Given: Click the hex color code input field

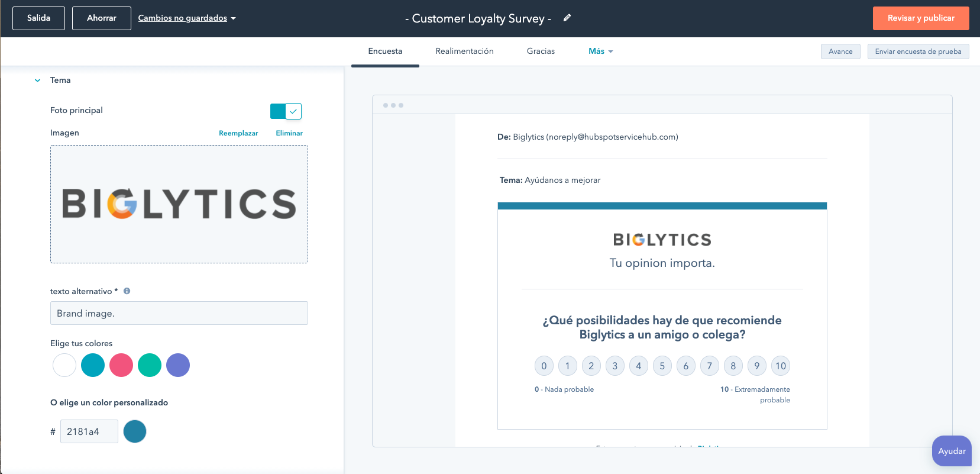Looking at the screenshot, I should coord(89,431).
